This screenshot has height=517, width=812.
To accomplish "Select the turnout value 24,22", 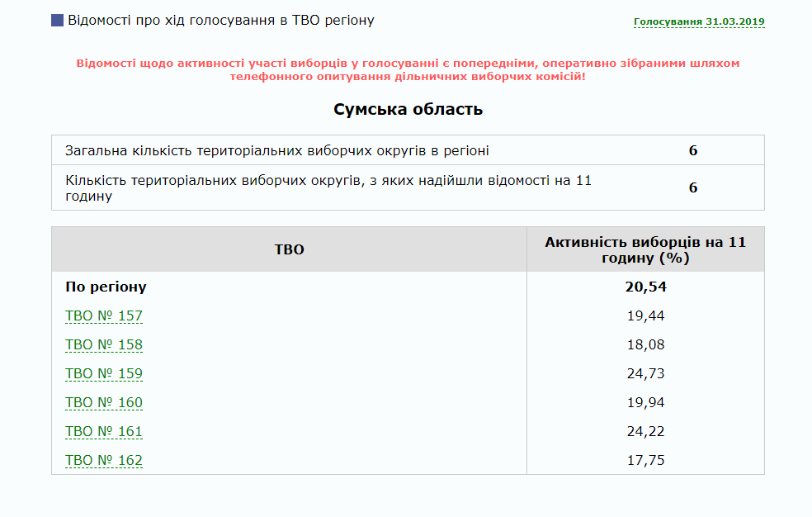I will coord(646,432).
